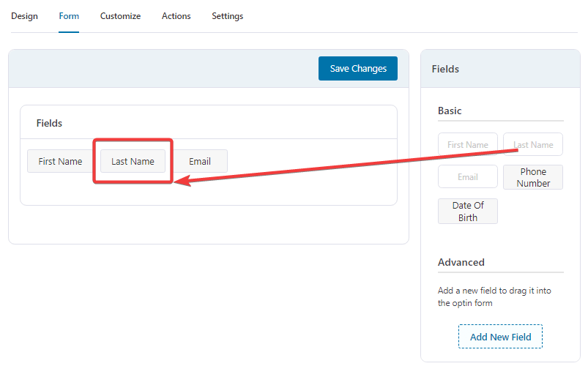The image size is (588, 377).
Task: Click the right sidebar Fields panel header
Action: coord(500,69)
